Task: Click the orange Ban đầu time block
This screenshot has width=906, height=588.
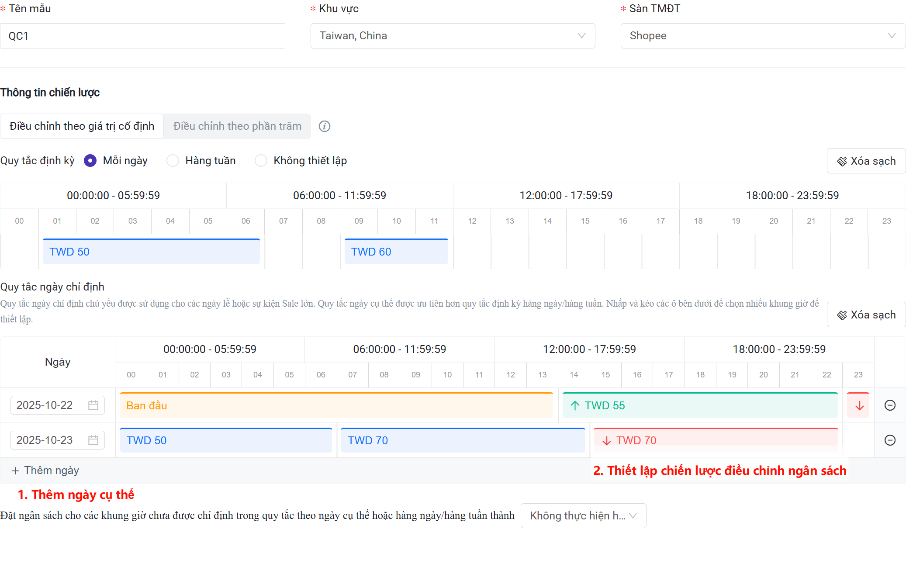Action: [336, 405]
